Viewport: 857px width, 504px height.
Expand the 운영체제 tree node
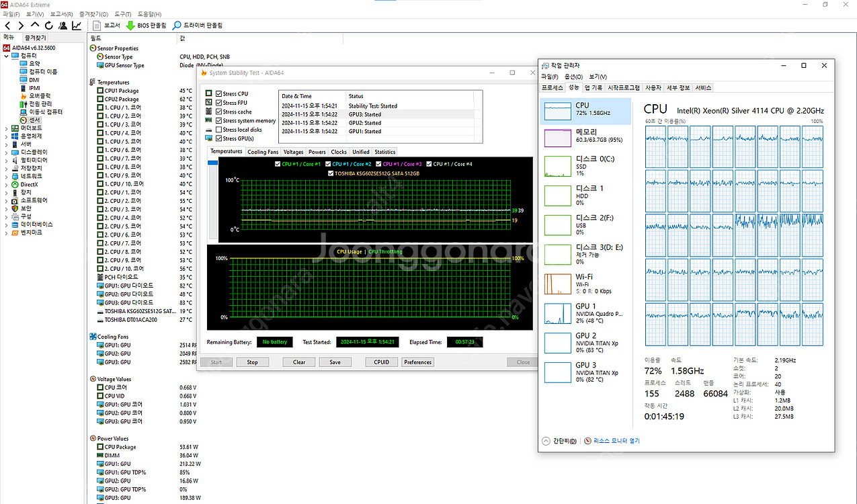coord(7,136)
